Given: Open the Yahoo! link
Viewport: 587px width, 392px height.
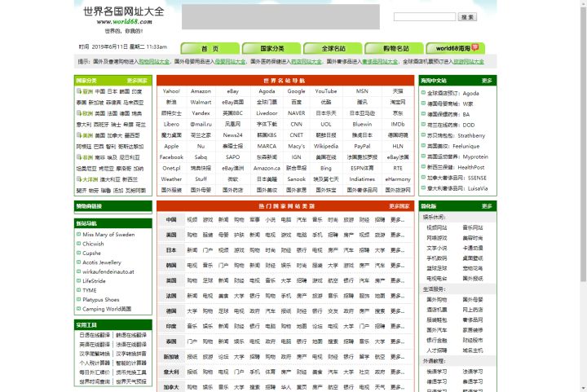Looking at the screenshot, I should pyautogui.click(x=171, y=91).
